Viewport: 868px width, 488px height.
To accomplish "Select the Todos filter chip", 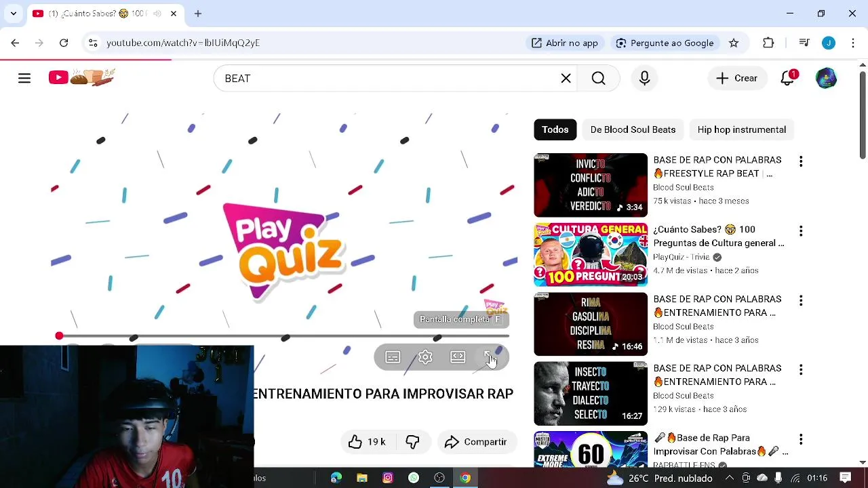I will 555,129.
